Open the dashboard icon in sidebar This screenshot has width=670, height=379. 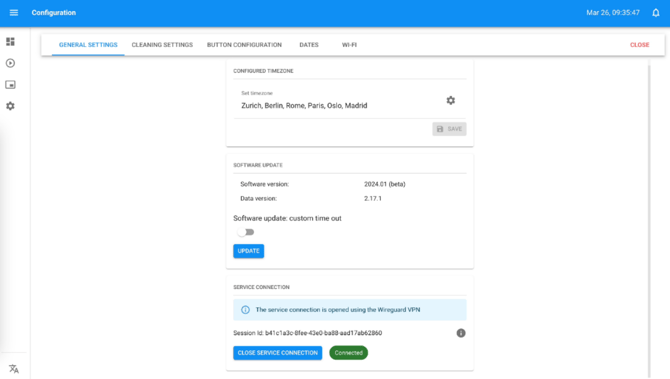tap(10, 41)
